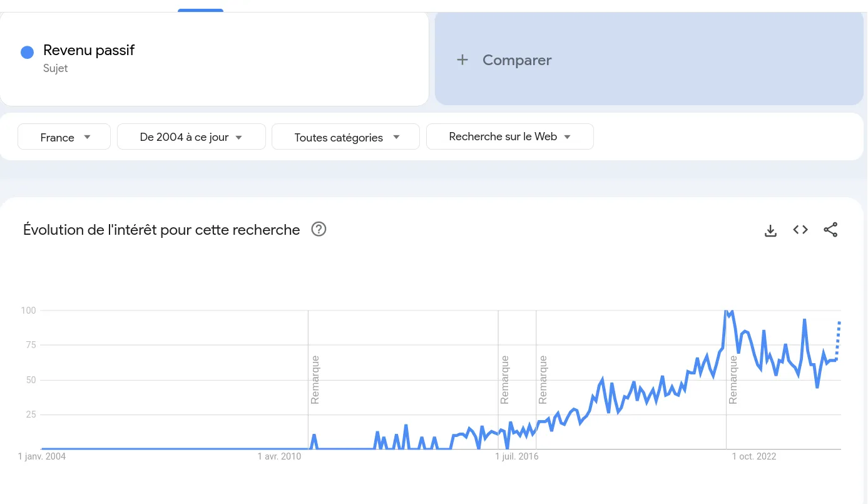
Task: Open the 'Recherche sur le Web' search type dropdown
Action: 509,136
